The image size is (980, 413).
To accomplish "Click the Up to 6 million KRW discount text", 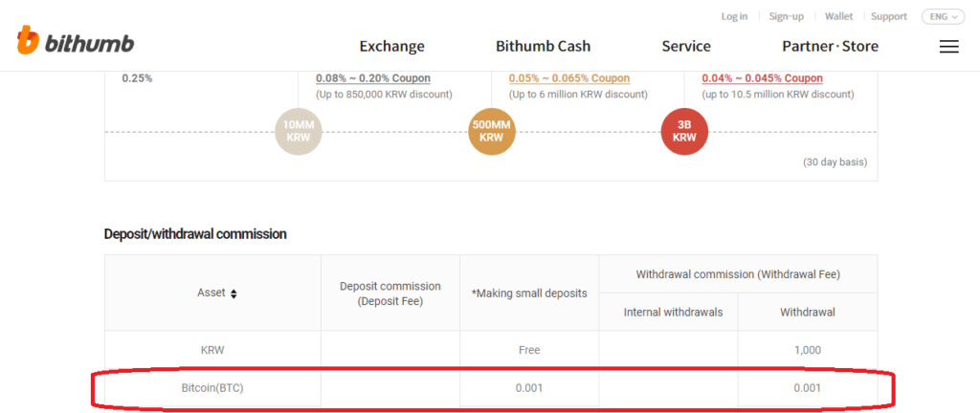I will pos(578,95).
